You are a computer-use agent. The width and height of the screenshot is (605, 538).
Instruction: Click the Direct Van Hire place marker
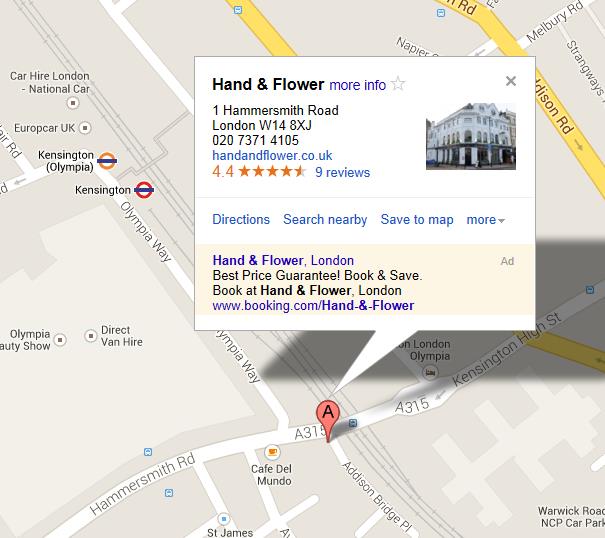(91, 336)
